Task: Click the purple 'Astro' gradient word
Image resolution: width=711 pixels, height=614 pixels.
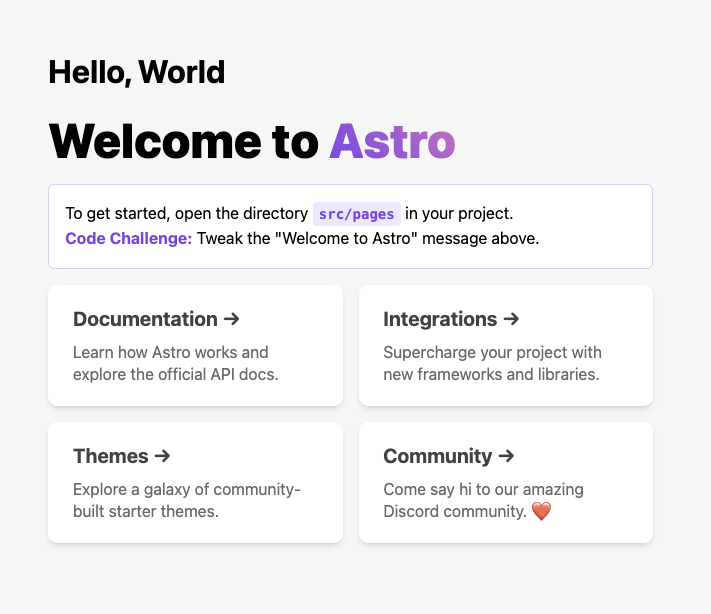Action: pos(392,142)
